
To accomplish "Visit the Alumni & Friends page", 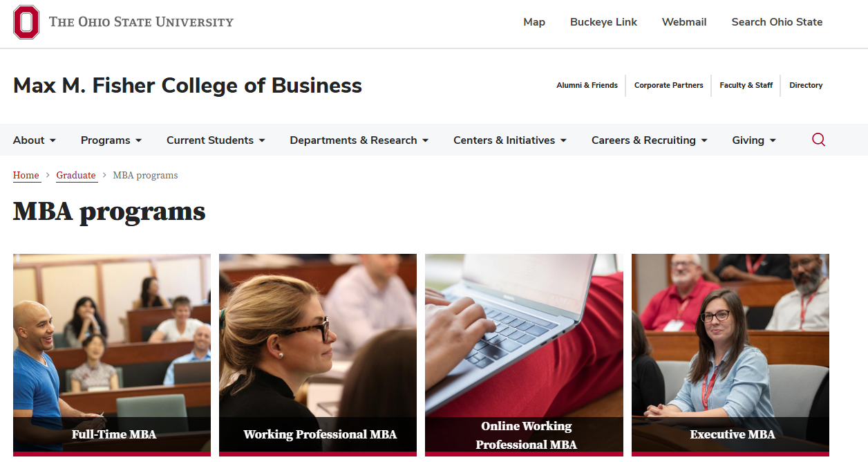I will tap(587, 86).
